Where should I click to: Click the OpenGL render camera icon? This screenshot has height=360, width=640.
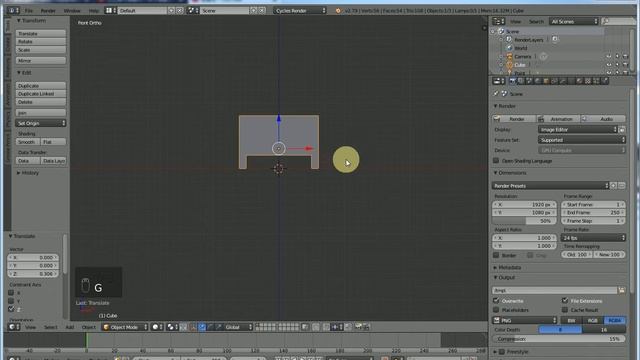click(358, 327)
